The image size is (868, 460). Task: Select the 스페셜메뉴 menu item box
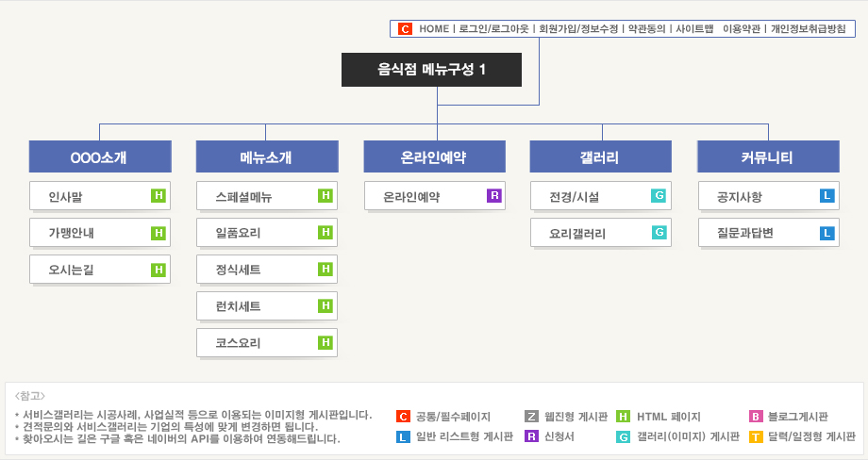tap(267, 196)
